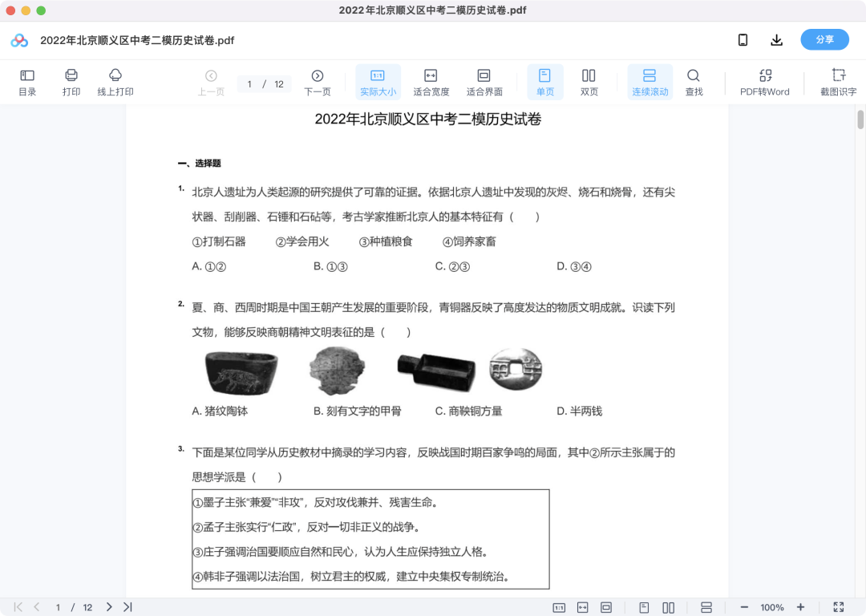The height and width of the screenshot is (616, 866).
Task: Click answer option D. ③④ of question 1
Action: tap(574, 266)
